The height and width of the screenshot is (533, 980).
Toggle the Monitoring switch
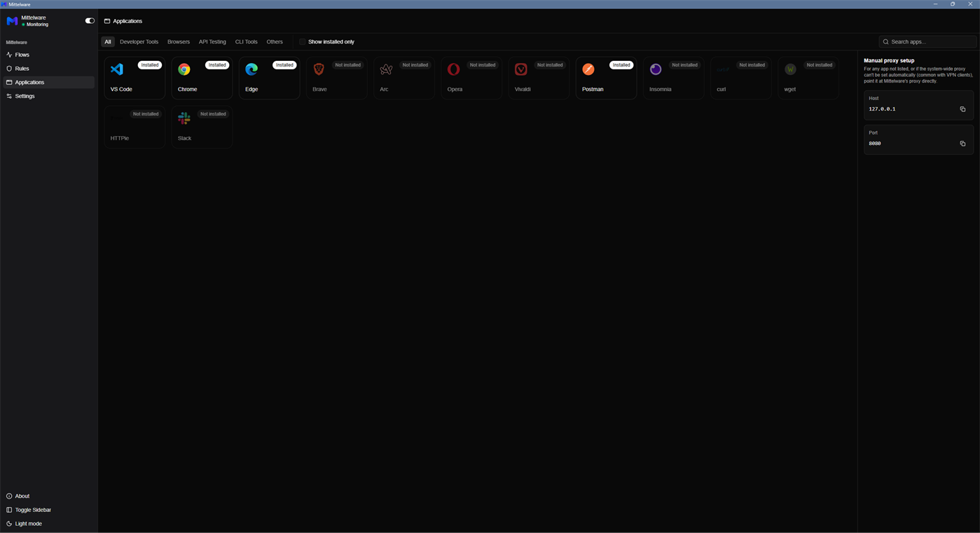click(90, 21)
